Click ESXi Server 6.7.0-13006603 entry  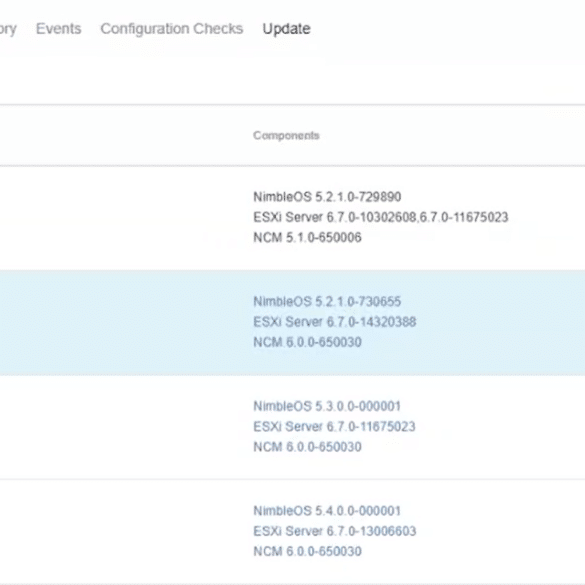(x=335, y=531)
